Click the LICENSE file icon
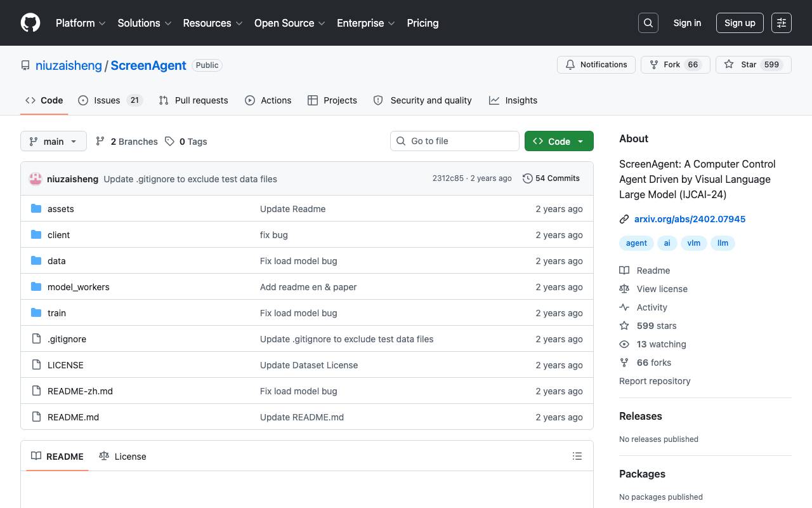 pos(36,365)
